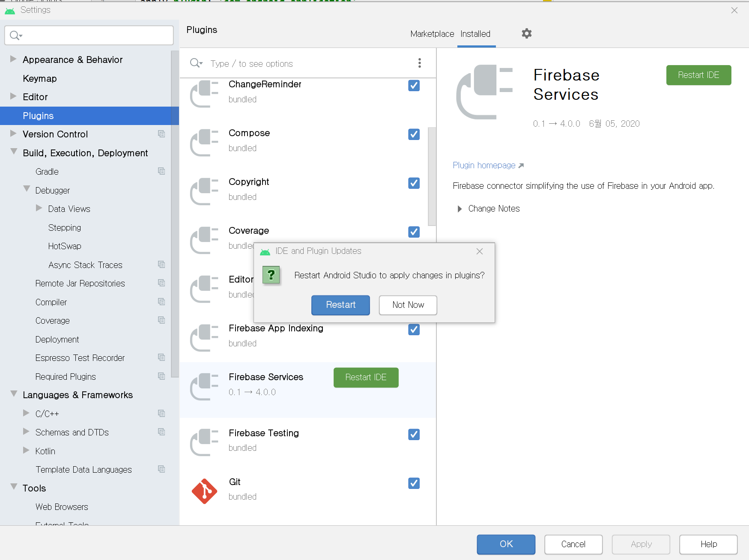Open the Stepping settings page
The width and height of the screenshot is (749, 560).
65,228
